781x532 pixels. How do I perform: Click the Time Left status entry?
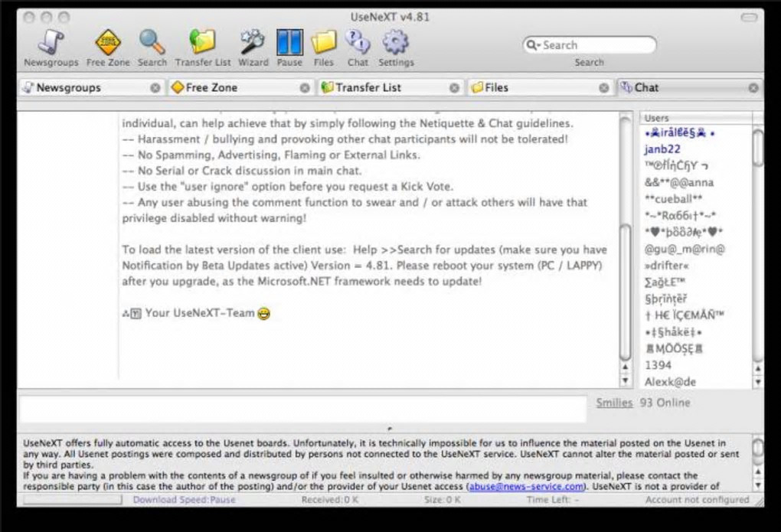click(x=553, y=500)
